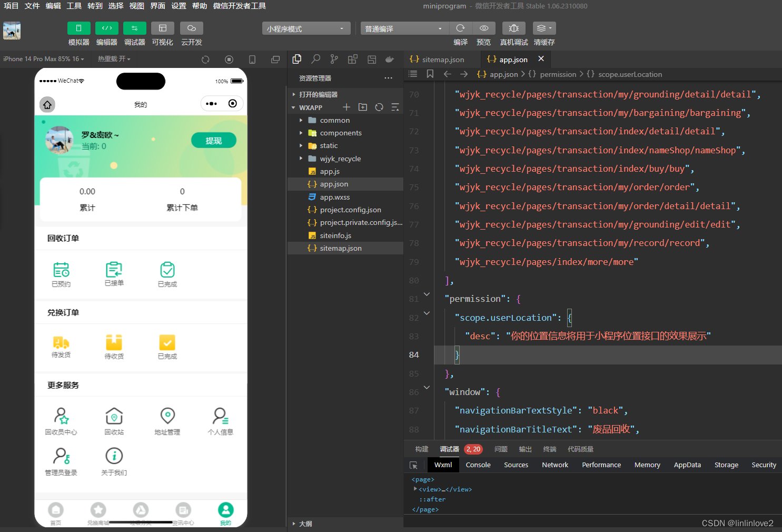The height and width of the screenshot is (532, 782).
Task: Refresh the WXAPP file tree
Action: (379, 107)
